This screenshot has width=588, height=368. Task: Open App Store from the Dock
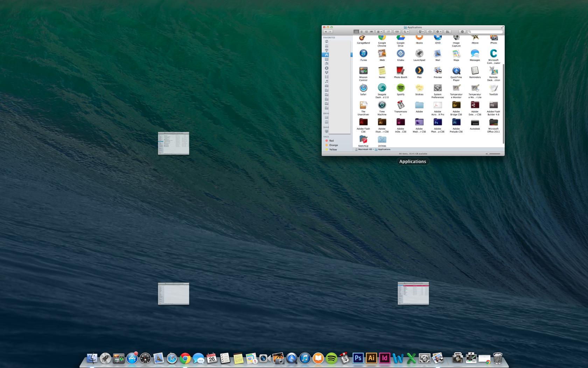132,358
